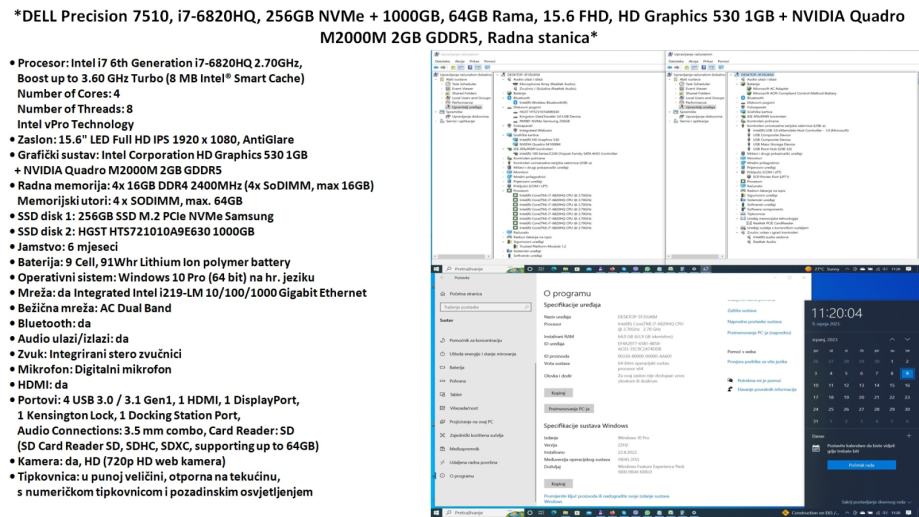Select day 15 in calendar flyout

point(892,385)
